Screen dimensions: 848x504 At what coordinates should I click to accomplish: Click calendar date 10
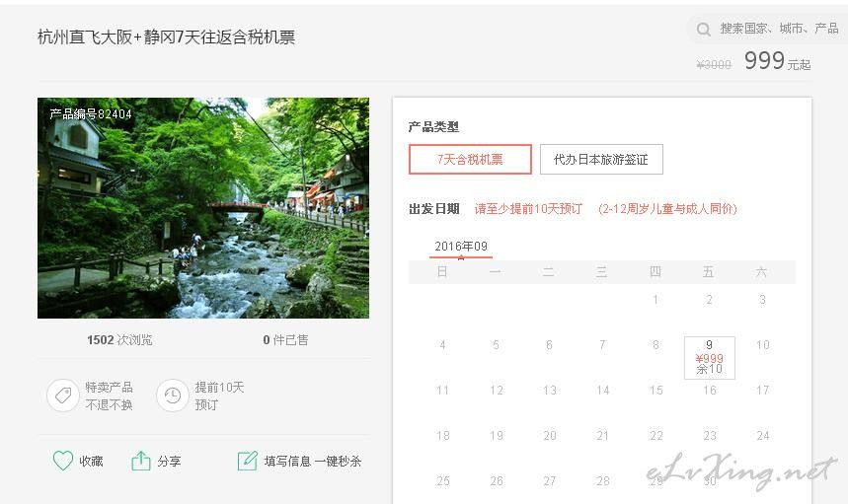(762, 344)
